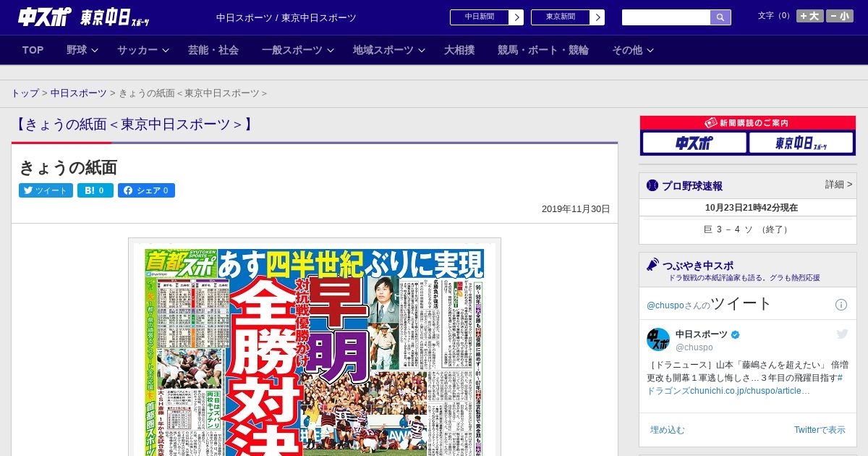868x456 pixels.
Task: Open 詳細 link for プロ野球速報
Action: [x=838, y=185]
